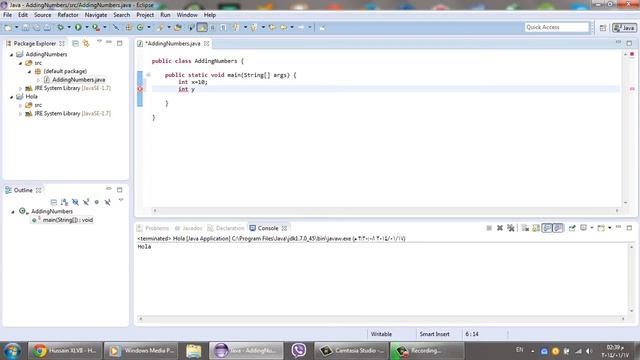Click the Open Perspective icon
The width and height of the screenshot is (640, 360).
point(603,27)
